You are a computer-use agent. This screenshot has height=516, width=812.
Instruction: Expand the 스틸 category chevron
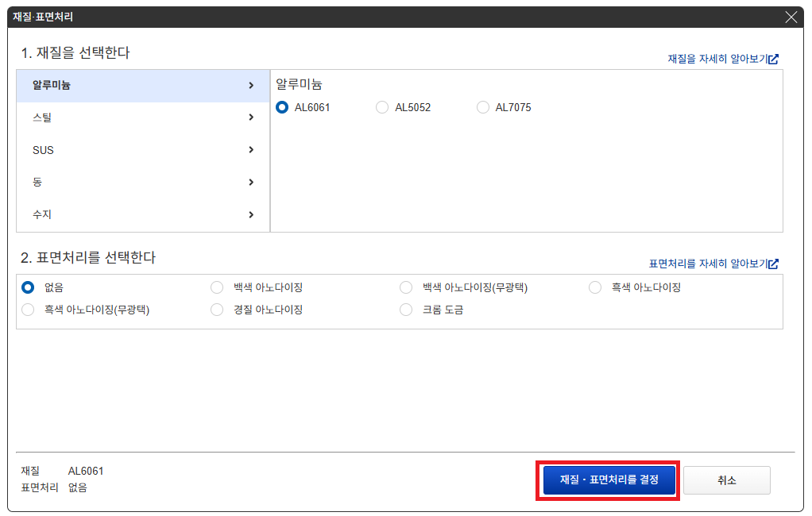251,117
